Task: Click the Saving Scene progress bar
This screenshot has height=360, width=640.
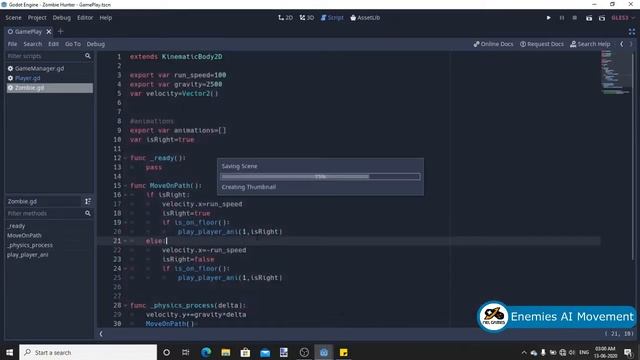Action: pos(320,177)
